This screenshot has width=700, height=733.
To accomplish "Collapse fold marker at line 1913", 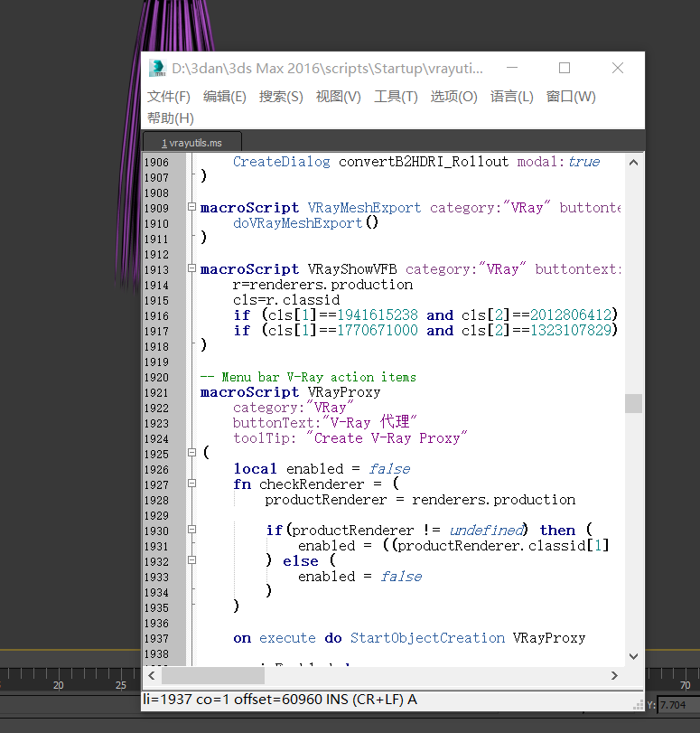I will [191, 268].
